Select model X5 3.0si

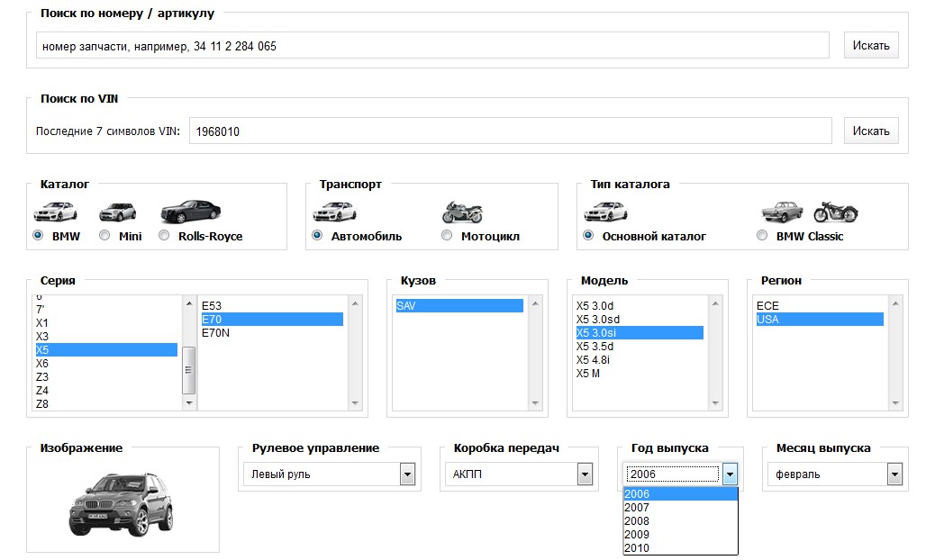coord(640,333)
